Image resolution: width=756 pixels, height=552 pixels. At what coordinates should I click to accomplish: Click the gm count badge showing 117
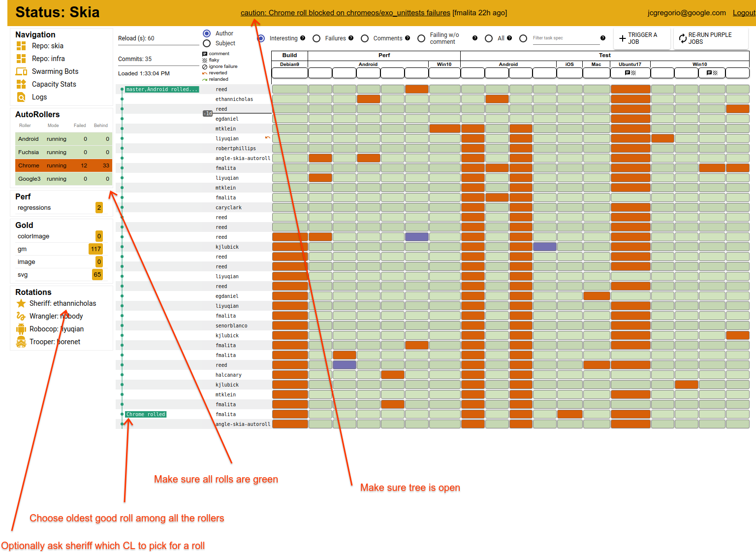tap(95, 249)
